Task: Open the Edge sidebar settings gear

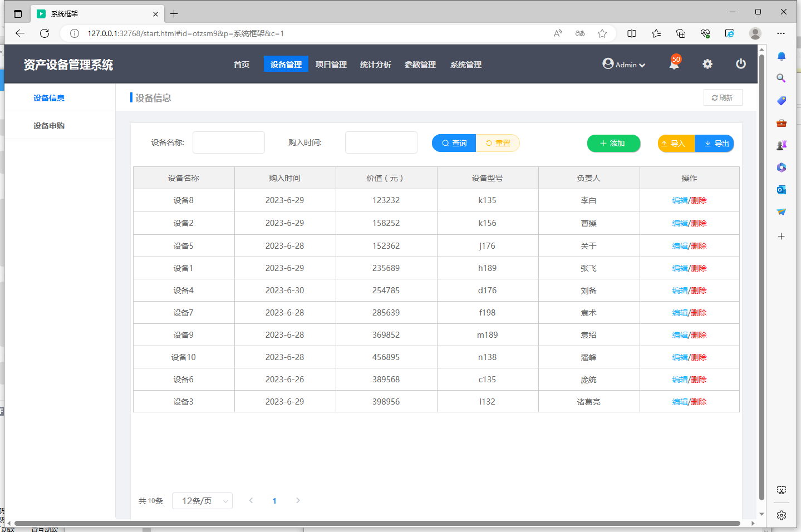Action: tap(782, 515)
